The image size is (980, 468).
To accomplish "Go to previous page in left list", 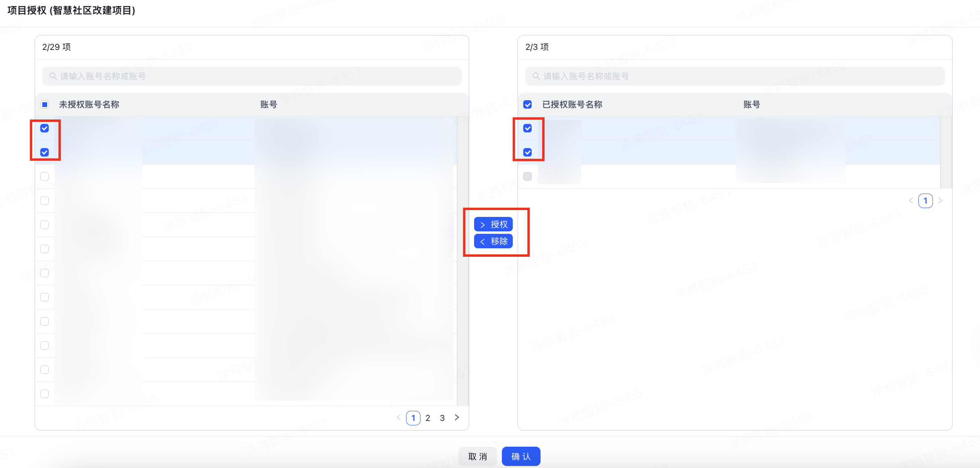I will click(x=398, y=418).
